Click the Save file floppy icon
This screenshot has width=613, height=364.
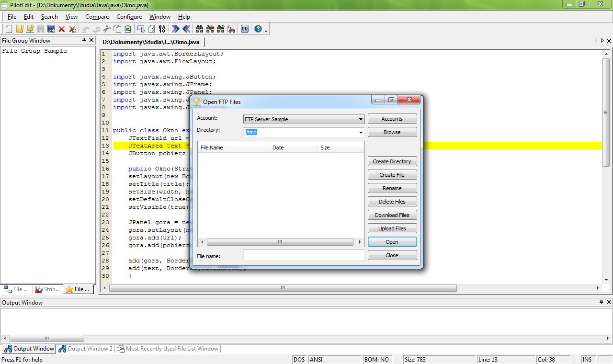tap(41, 29)
